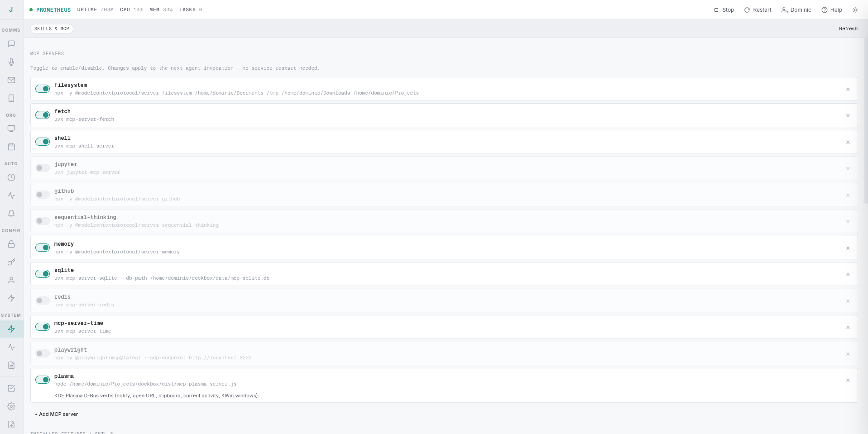Click the Stop button in header
The image size is (868, 434).
coord(724,10)
